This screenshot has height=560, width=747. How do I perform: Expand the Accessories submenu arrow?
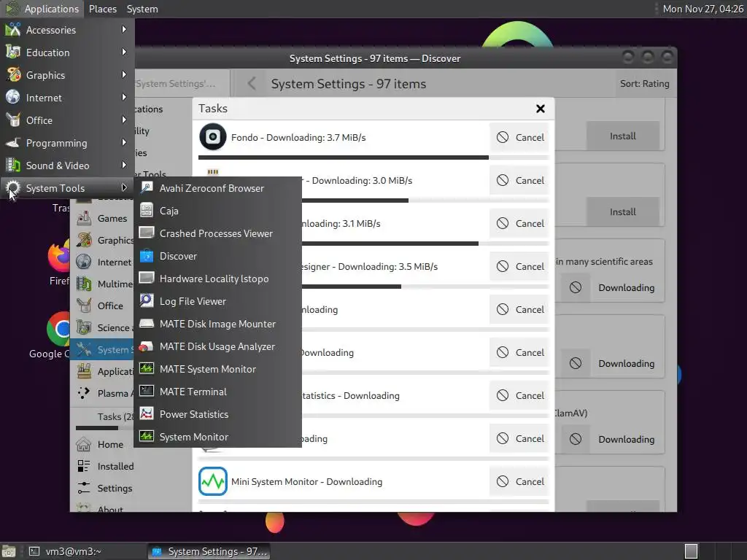[x=124, y=29]
